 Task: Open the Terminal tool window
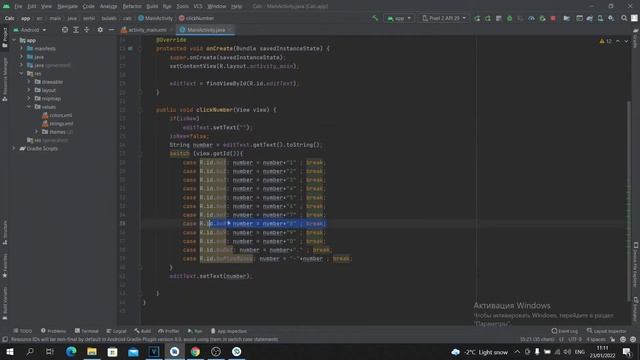pyautogui.click(x=87, y=331)
